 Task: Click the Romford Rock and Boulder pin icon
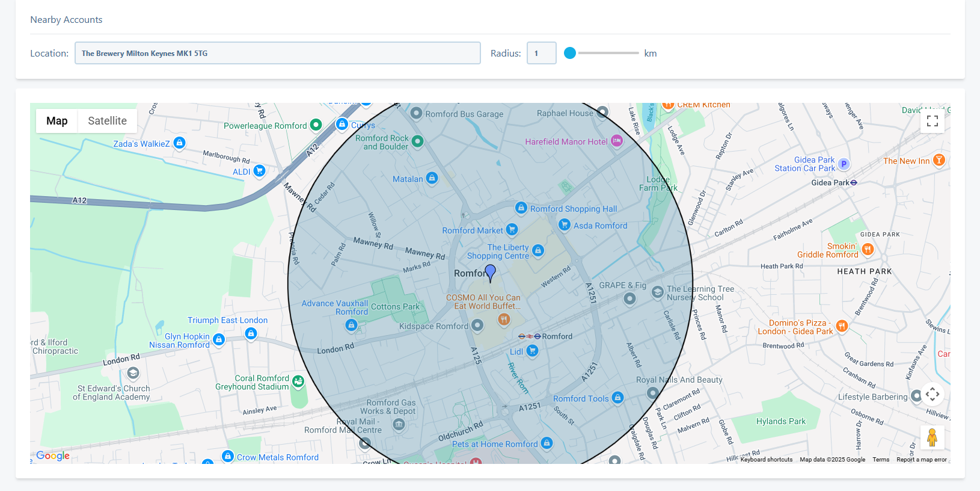[x=417, y=141]
